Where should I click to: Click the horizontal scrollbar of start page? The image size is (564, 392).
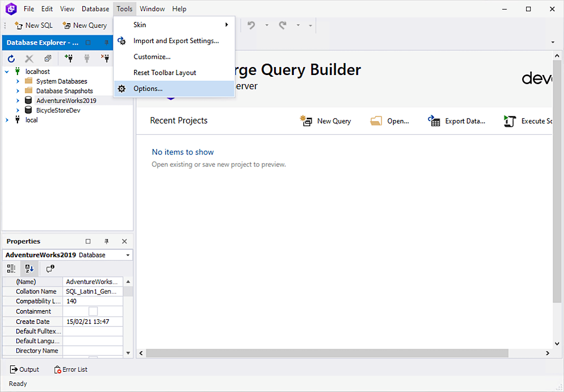pyautogui.click(x=327, y=353)
